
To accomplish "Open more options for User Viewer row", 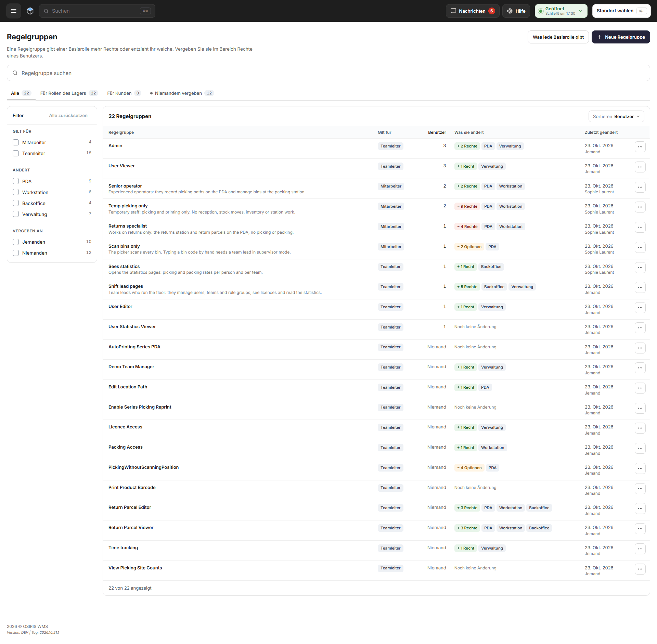I will (x=640, y=167).
